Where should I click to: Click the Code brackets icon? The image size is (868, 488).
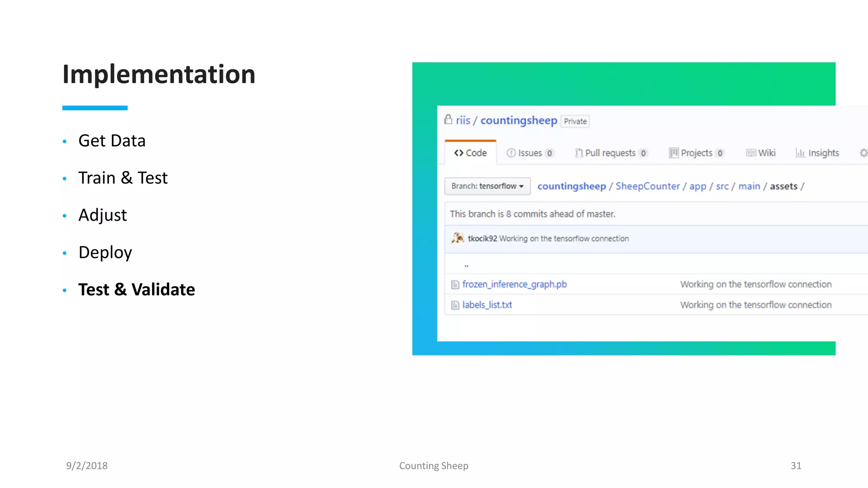coord(459,153)
